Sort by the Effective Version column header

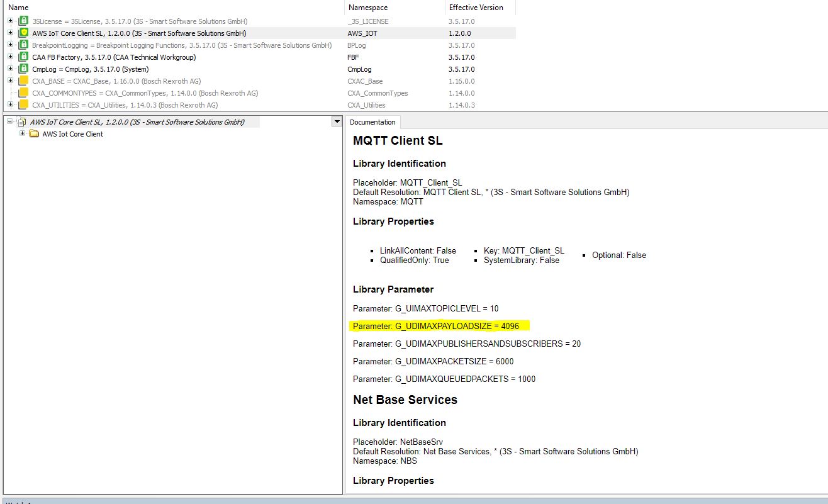[x=476, y=8]
